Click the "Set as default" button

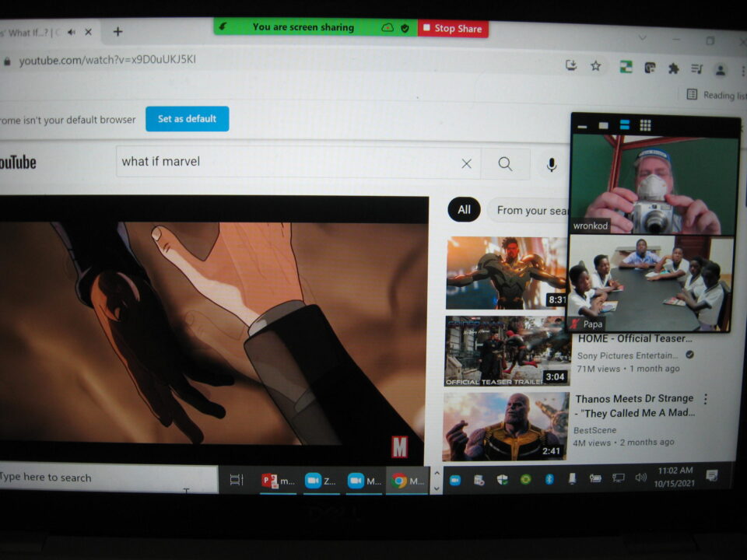187,119
